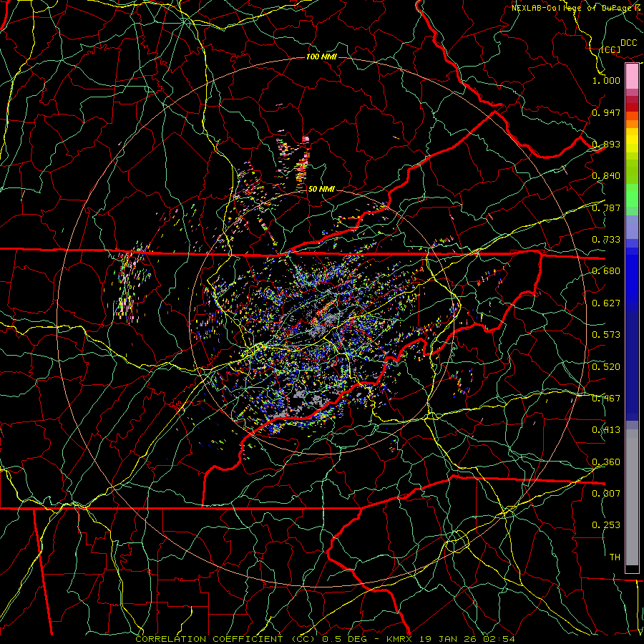The height and width of the screenshot is (644, 644).
Task: Click the [CC] units label
Action: (611, 49)
